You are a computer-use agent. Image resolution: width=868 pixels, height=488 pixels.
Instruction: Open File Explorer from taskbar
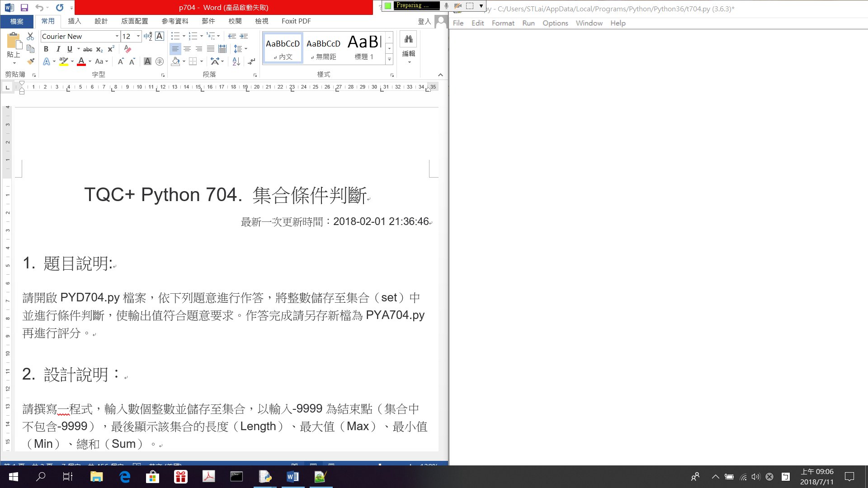point(97,476)
